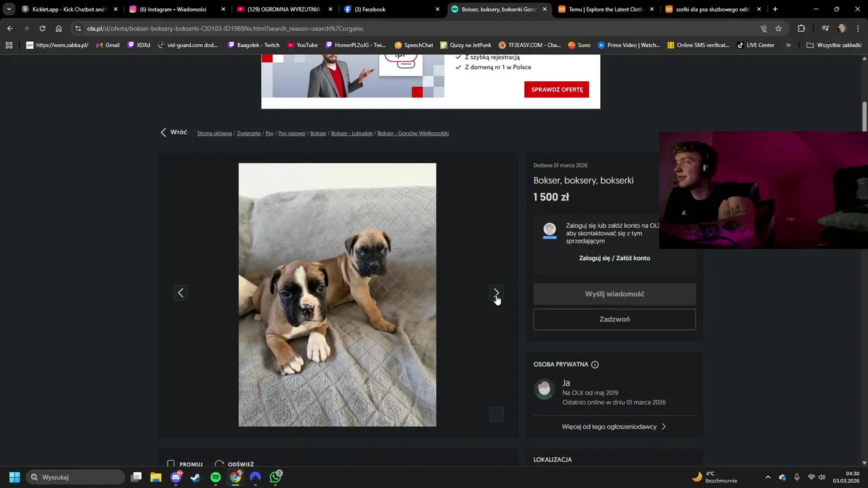Open the Gmail bookmark
868x488 pixels.
tap(107, 45)
